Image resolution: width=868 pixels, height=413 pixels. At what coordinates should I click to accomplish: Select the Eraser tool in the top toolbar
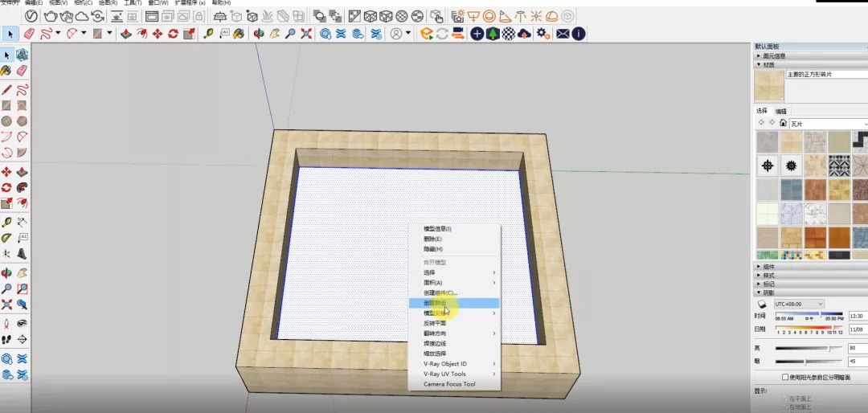pyautogui.click(x=30, y=34)
